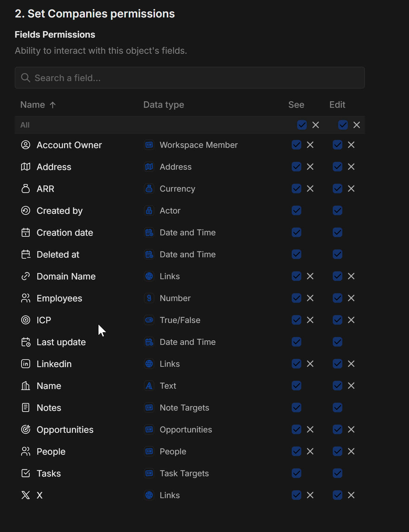Click the ICP target icon
The height and width of the screenshot is (532, 409).
[26, 320]
